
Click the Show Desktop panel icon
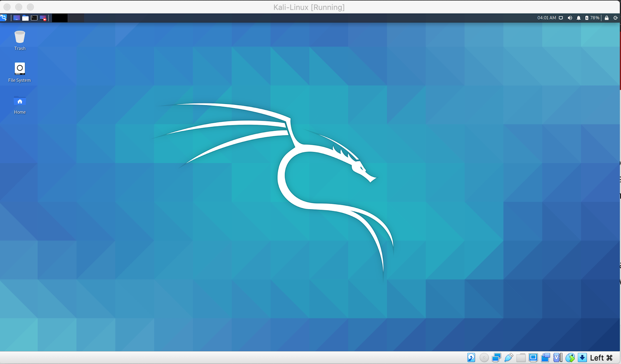pos(16,18)
